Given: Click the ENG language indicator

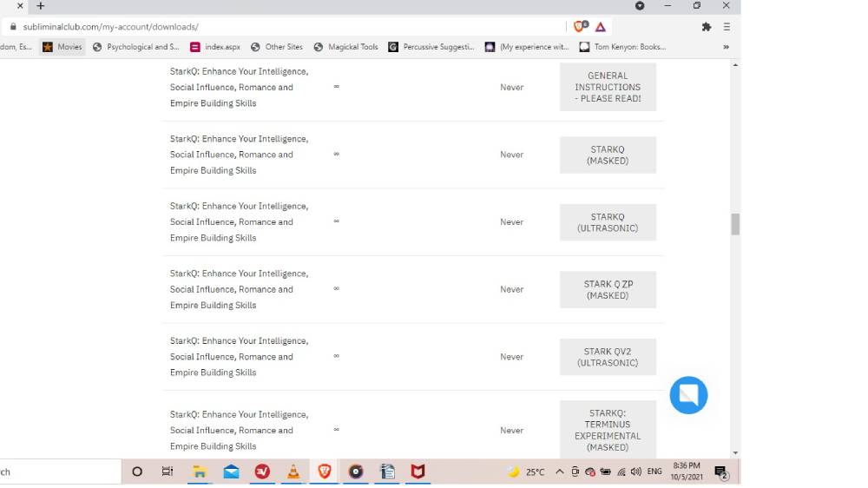Looking at the screenshot, I should [654, 472].
